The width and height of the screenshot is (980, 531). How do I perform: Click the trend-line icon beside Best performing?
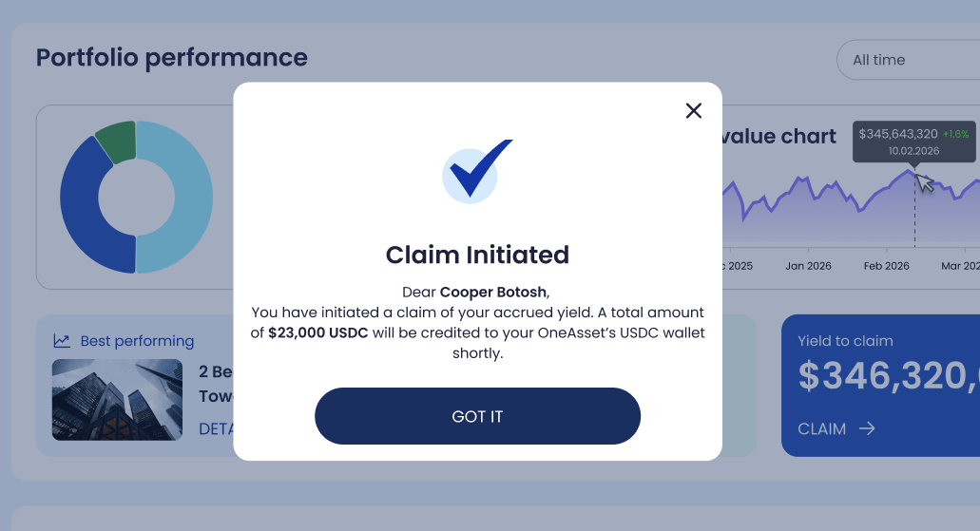[62, 341]
